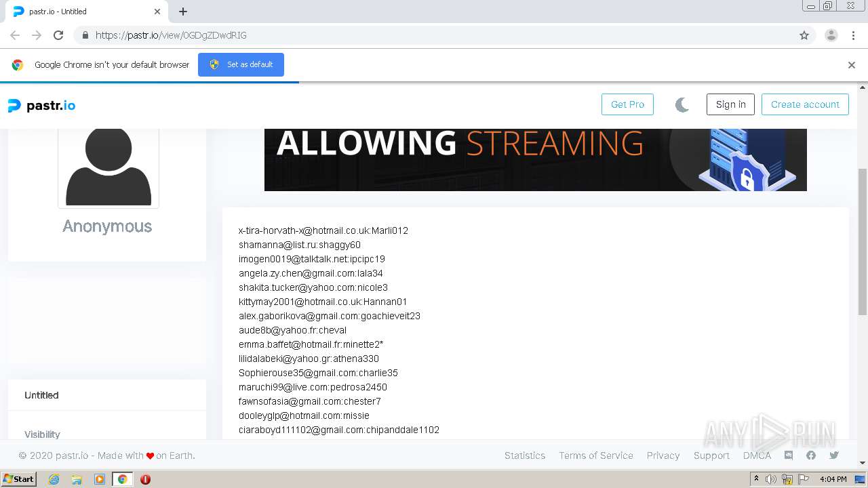Open the Action Center flag icon
The image size is (868, 488).
(804, 479)
